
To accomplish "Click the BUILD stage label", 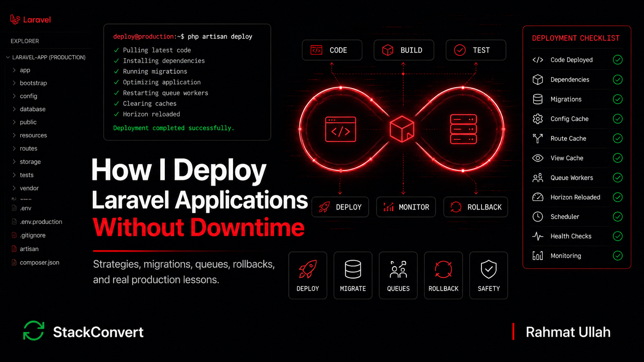I will (x=411, y=50).
